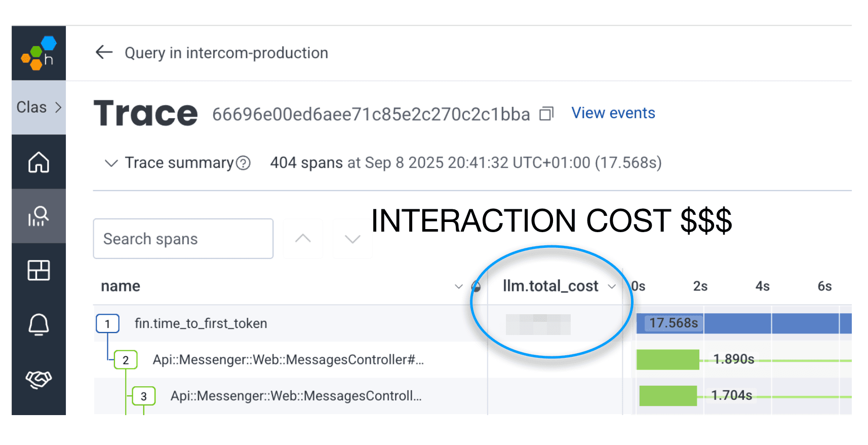This screenshot has height=445, width=868.
Task: Open the Home sidebar icon
Action: coord(38,162)
